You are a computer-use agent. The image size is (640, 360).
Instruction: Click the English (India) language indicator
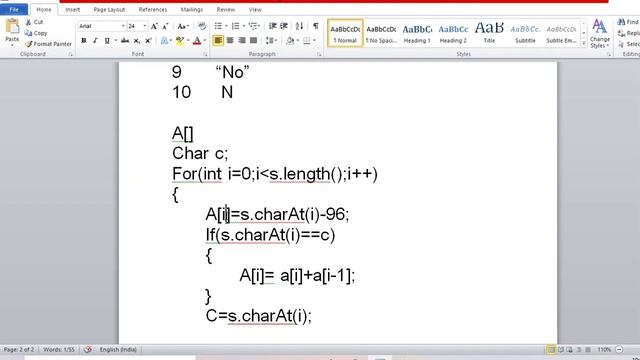(118, 349)
